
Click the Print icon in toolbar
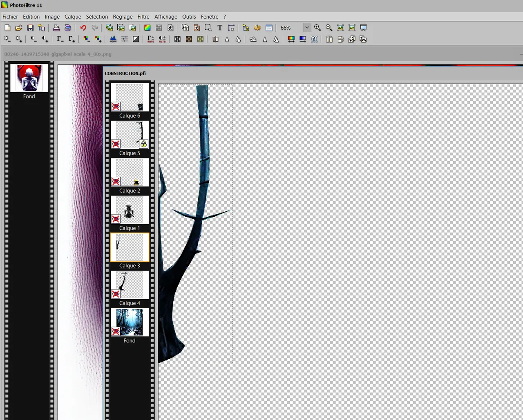click(x=56, y=28)
